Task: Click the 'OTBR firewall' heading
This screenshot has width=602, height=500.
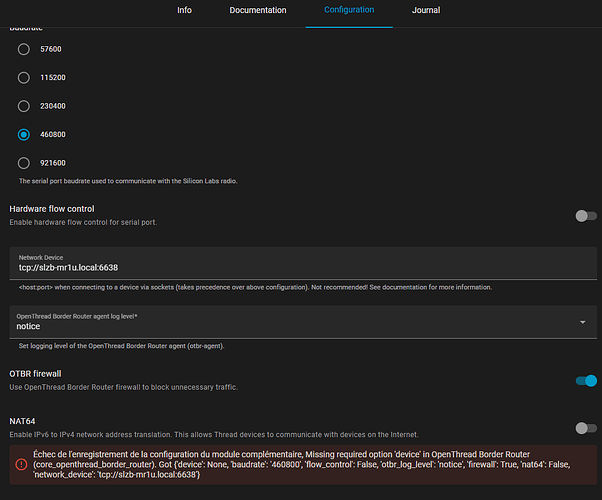Action: click(42, 373)
